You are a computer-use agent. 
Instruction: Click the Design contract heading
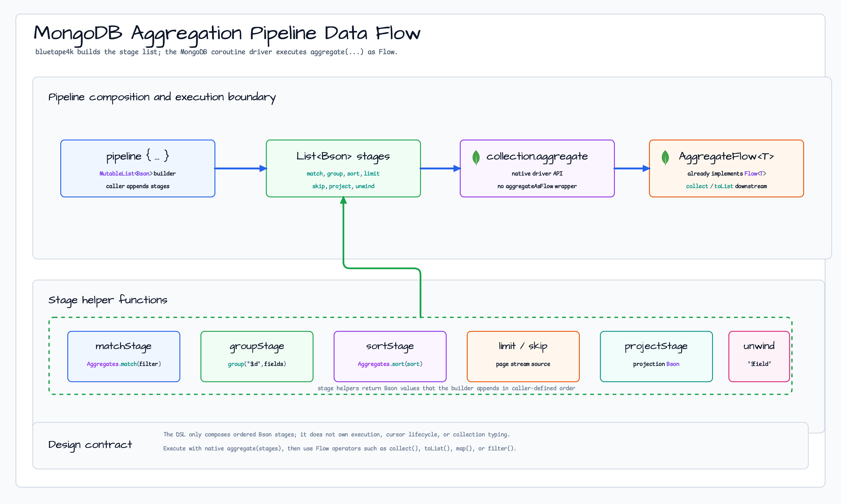click(x=90, y=445)
